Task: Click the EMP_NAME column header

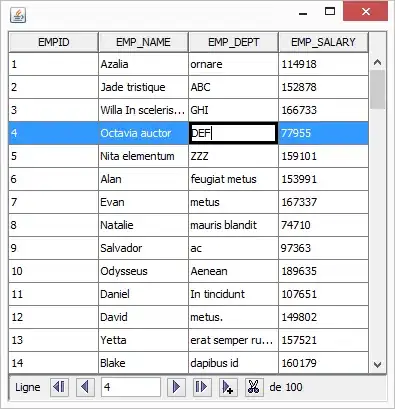Action: (x=143, y=42)
